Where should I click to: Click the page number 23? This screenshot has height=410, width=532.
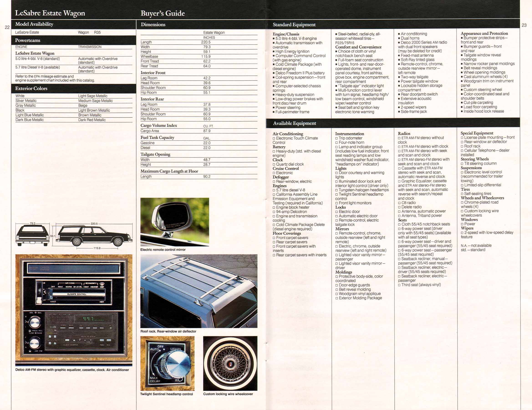tap(524, 25)
